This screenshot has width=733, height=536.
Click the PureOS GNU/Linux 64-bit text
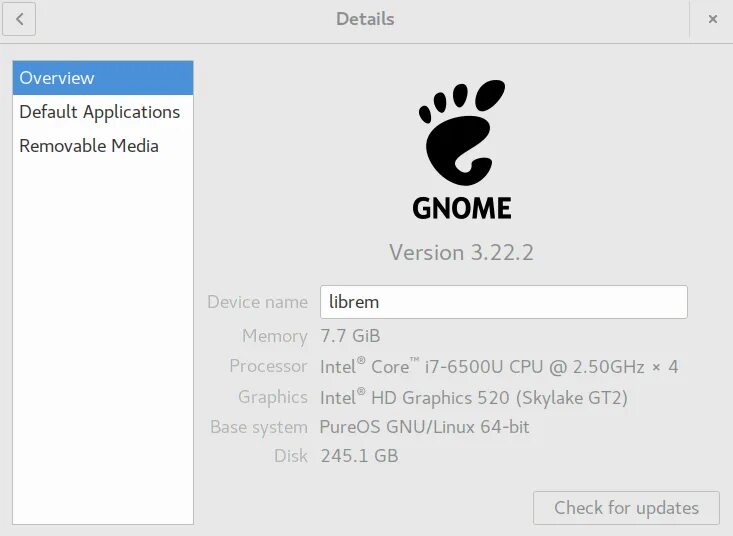coord(424,427)
